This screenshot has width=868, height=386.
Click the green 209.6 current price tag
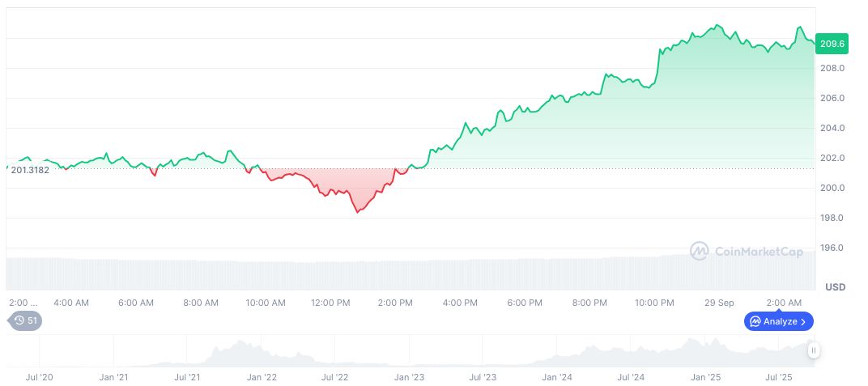point(832,44)
